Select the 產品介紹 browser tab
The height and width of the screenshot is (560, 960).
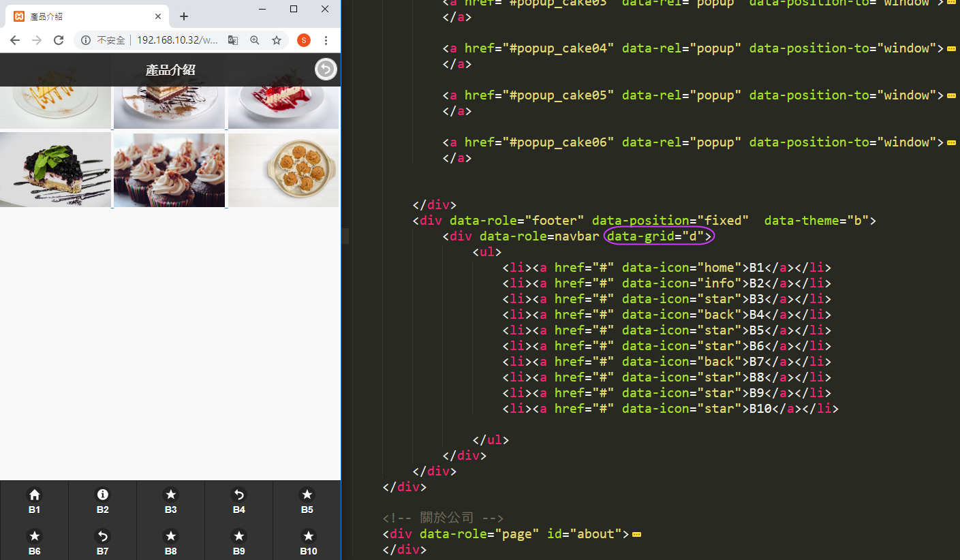point(82,16)
